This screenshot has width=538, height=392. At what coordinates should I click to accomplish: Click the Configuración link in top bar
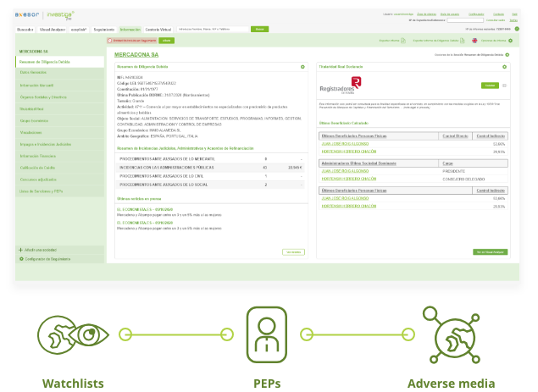pyautogui.click(x=476, y=14)
